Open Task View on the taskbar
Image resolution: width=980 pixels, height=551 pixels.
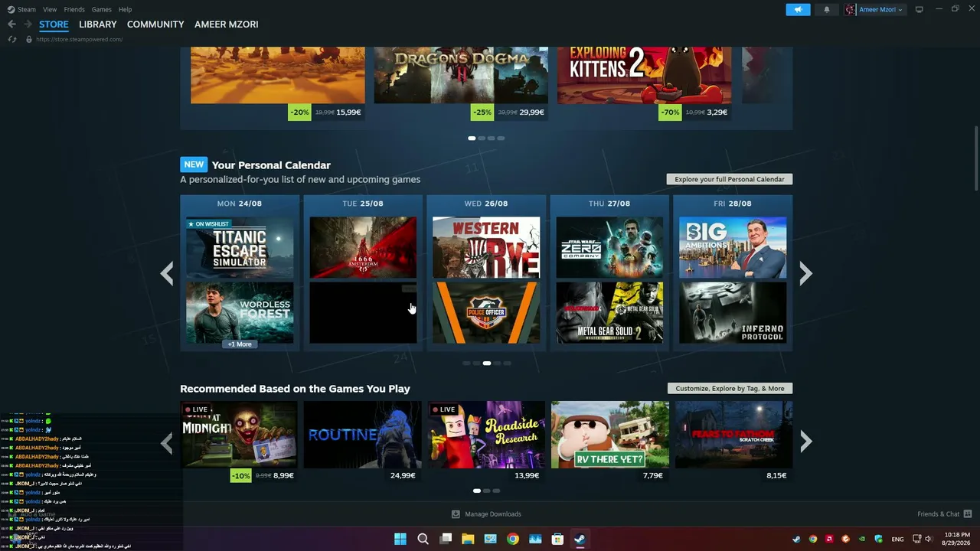point(446,539)
